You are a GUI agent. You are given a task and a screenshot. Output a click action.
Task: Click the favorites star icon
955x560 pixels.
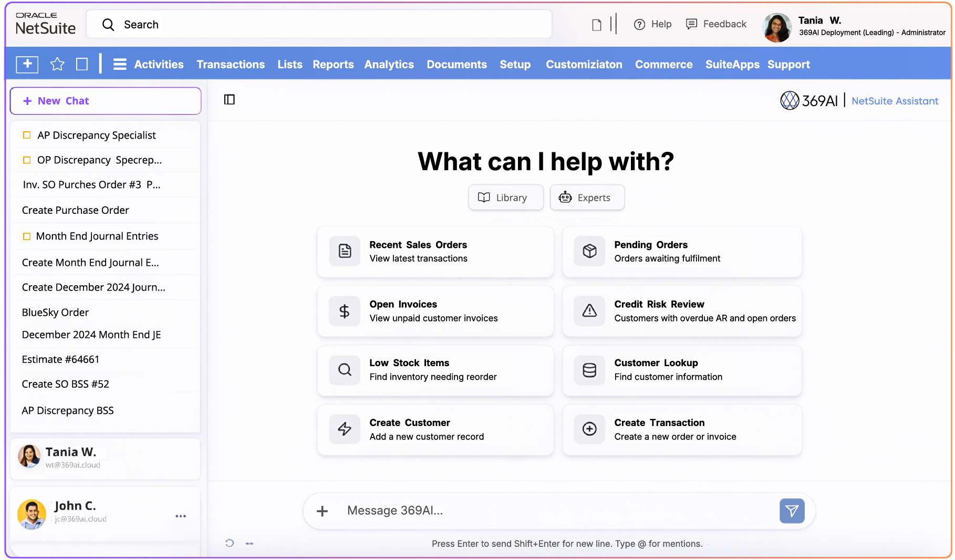(x=57, y=64)
